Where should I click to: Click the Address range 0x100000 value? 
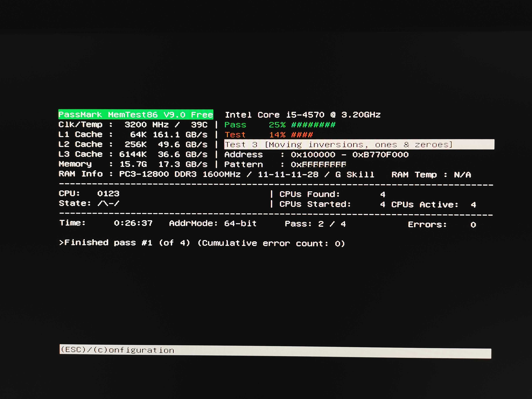350,155
